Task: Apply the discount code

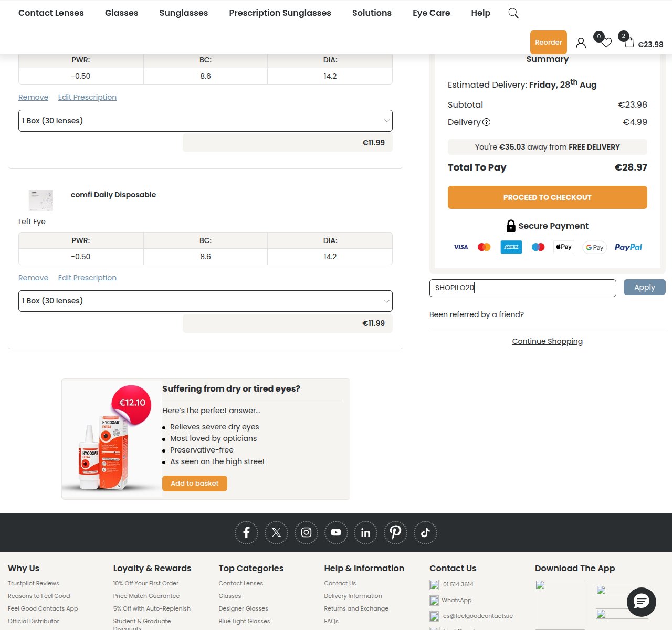Action: click(644, 287)
